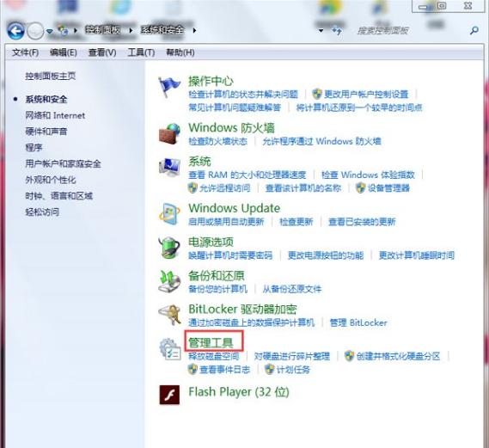
Task: Open the address bar history dropdown
Action: click(x=321, y=31)
